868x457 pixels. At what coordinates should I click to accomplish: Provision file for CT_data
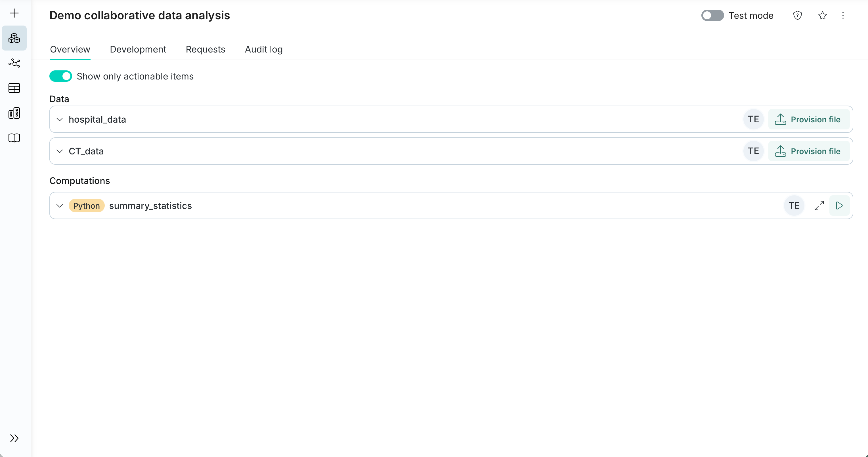pyautogui.click(x=808, y=151)
